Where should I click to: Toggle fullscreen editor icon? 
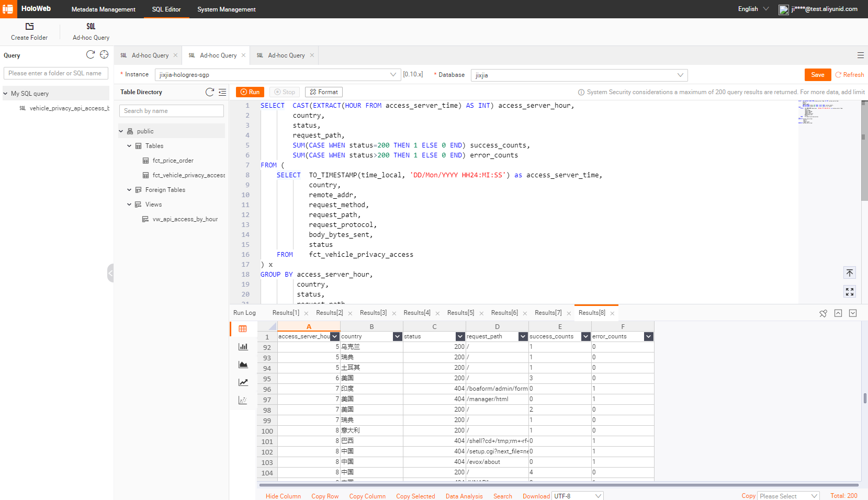(x=850, y=292)
